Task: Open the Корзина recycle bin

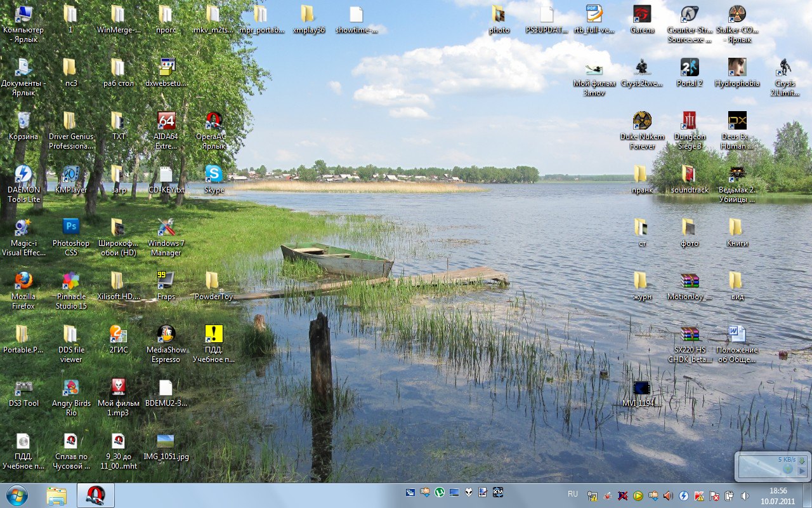Action: [x=23, y=126]
